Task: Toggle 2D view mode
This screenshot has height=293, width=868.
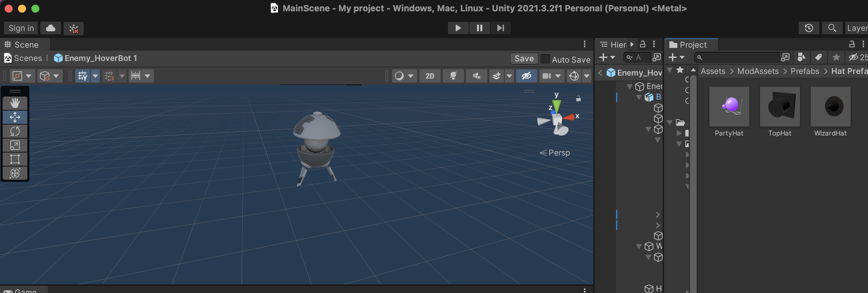Action: point(430,76)
